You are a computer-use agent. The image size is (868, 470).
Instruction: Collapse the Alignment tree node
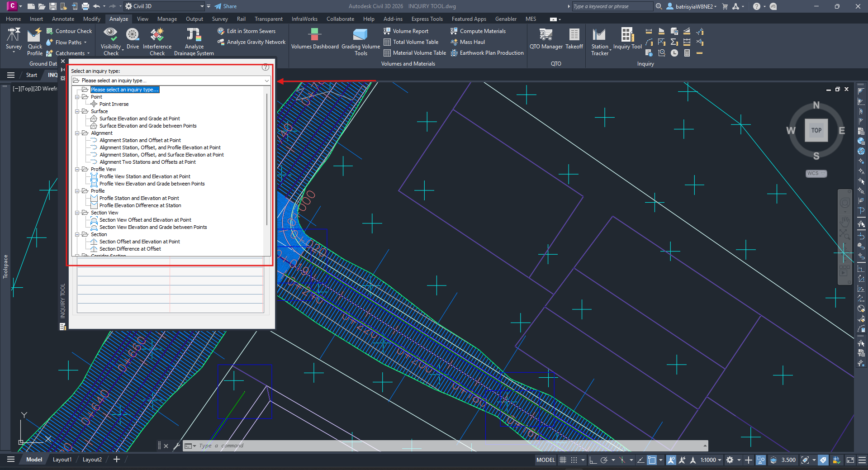click(x=77, y=133)
